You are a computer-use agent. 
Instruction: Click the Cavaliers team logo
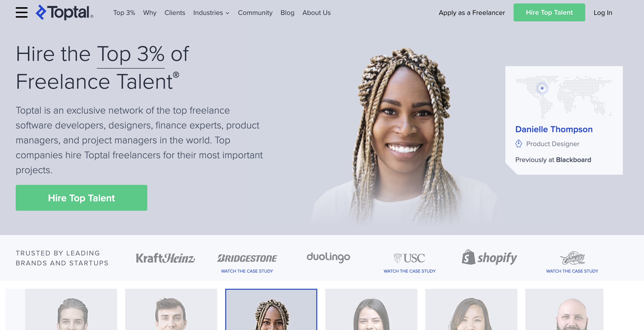coord(572,258)
